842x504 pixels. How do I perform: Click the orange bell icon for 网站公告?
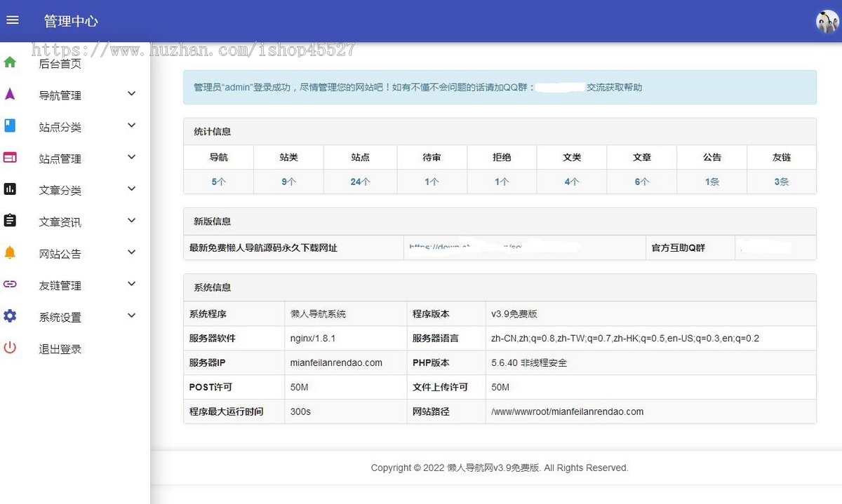(10, 252)
